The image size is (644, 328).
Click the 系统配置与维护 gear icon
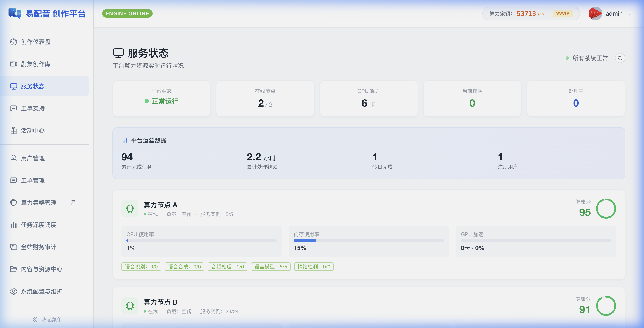coord(13,291)
